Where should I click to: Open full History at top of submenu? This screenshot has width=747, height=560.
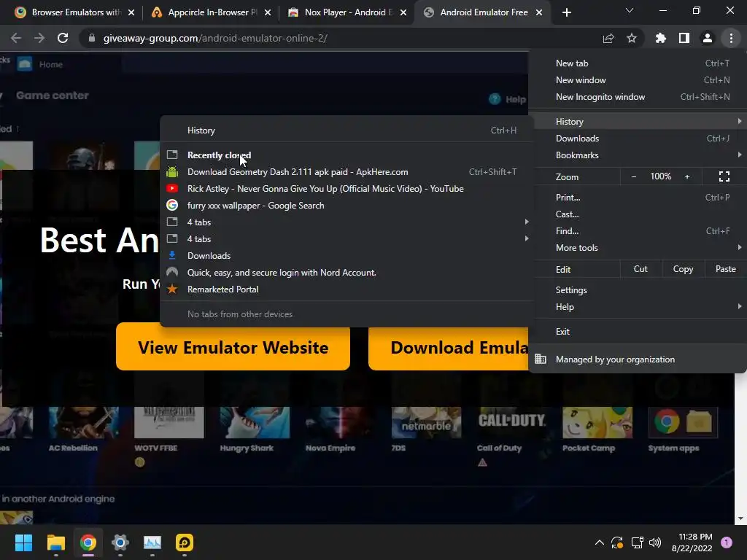(x=347, y=131)
